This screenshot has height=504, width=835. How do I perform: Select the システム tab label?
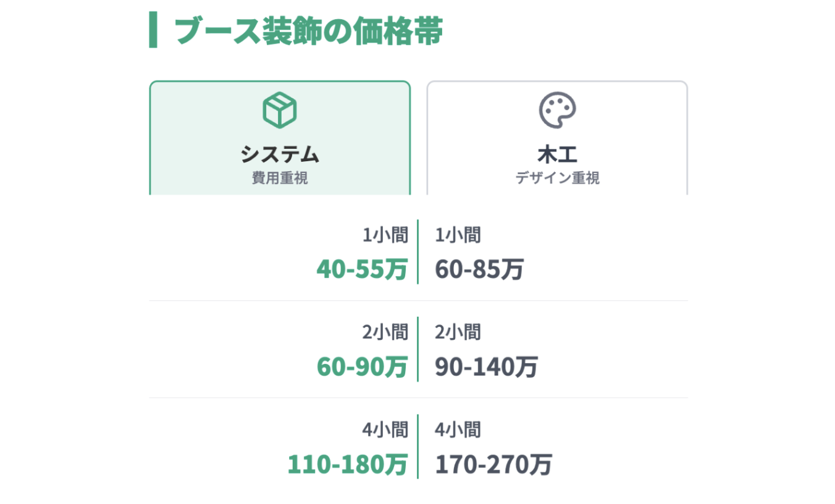280,154
